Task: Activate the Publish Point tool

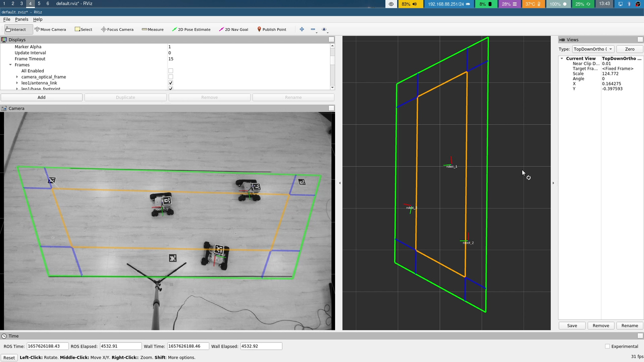Action: (271, 29)
